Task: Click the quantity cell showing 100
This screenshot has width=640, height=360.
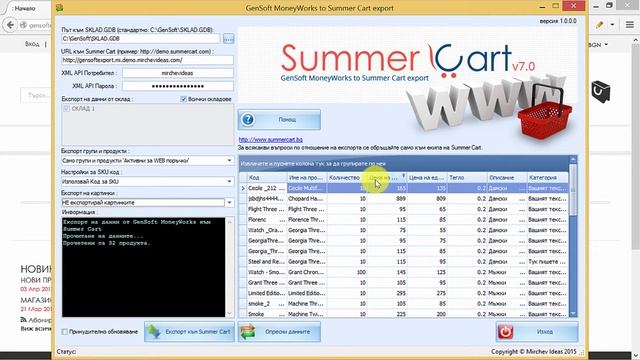Action: click(x=347, y=272)
